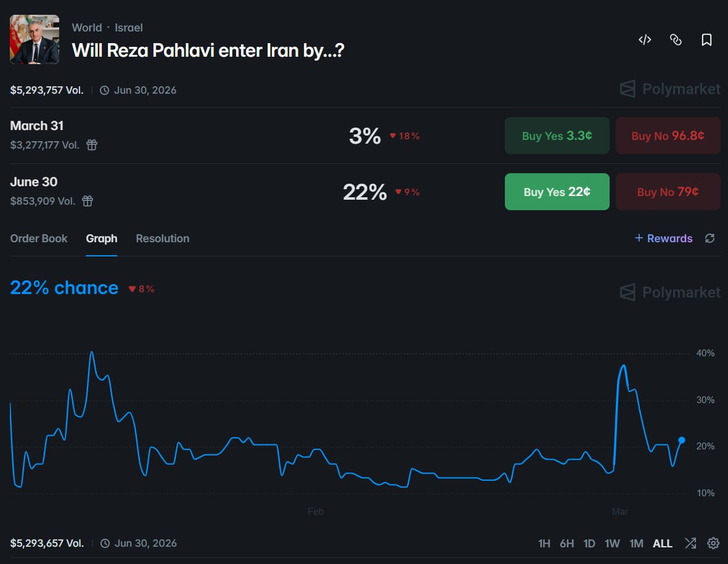The image size is (728, 564).
Task: Click the current point on chart line
Action: click(x=682, y=440)
